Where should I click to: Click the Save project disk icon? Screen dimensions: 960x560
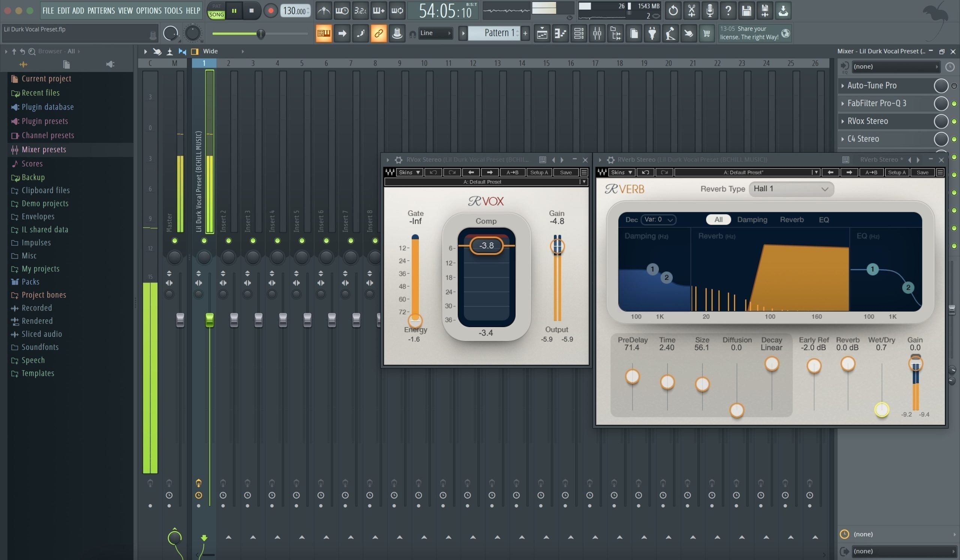746,10
